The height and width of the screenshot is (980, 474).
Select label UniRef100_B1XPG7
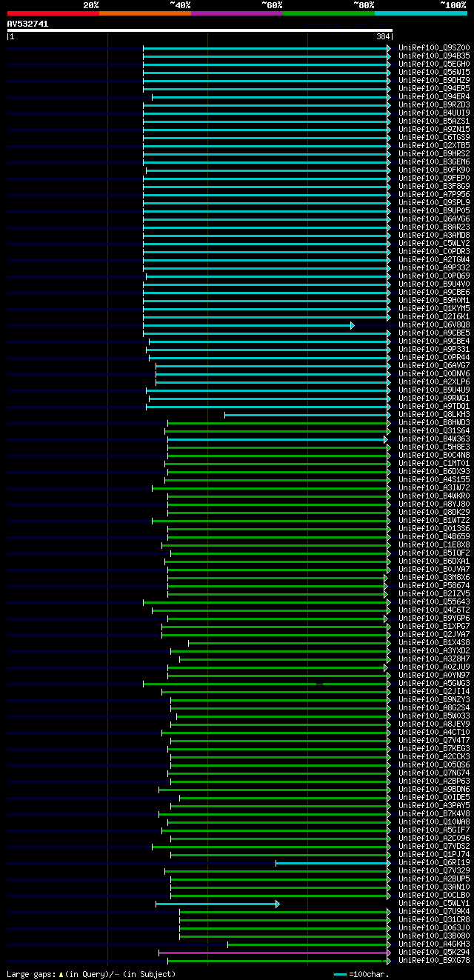point(434,627)
